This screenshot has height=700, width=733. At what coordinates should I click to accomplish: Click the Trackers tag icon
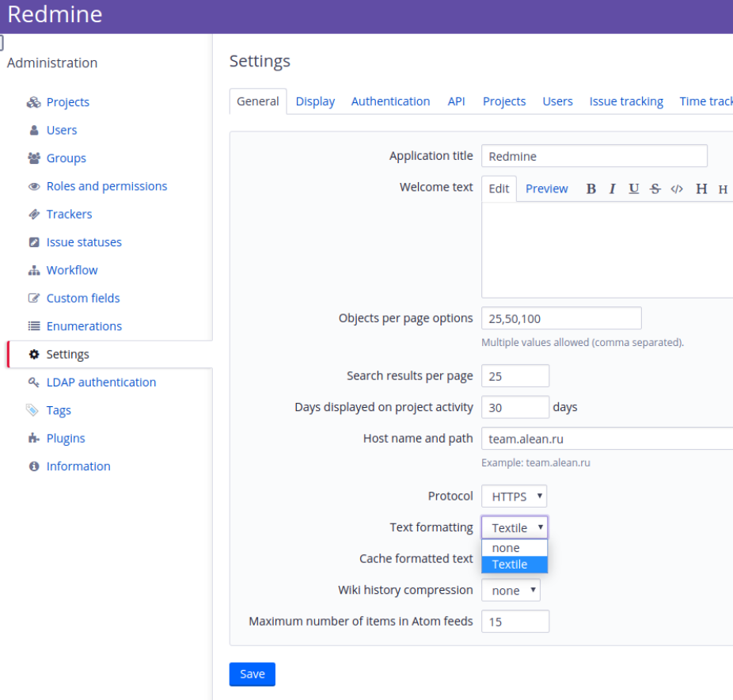[34, 215]
